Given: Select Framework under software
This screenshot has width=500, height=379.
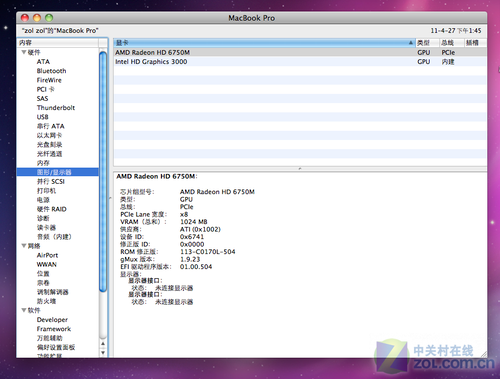Looking at the screenshot, I should [x=54, y=329].
